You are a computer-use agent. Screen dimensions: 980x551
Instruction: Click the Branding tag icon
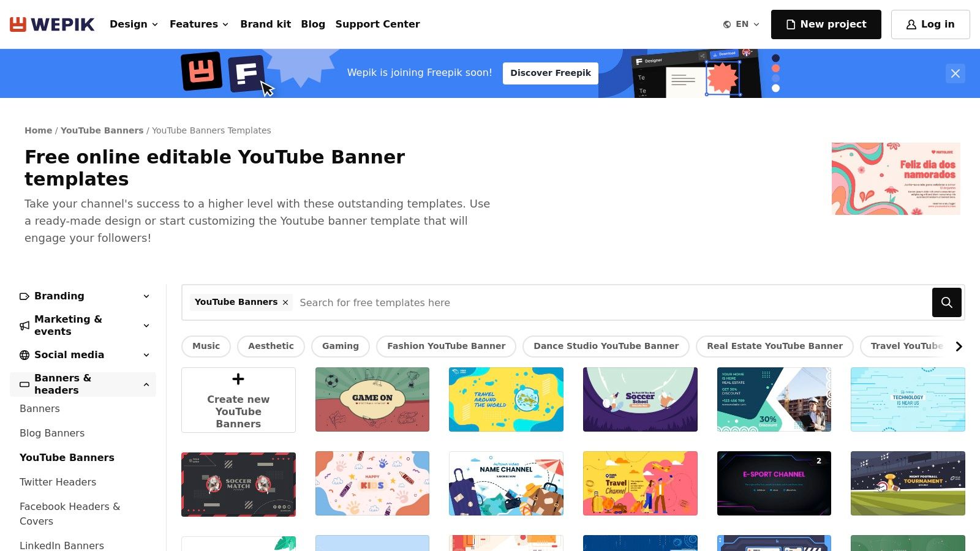24,296
